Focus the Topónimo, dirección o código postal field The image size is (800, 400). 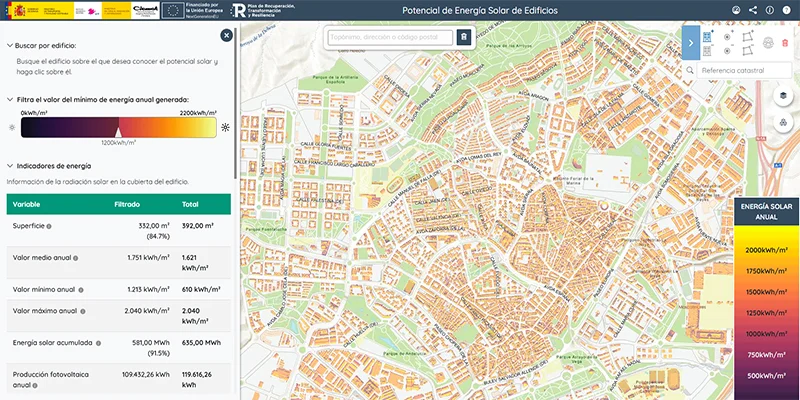pyautogui.click(x=390, y=37)
